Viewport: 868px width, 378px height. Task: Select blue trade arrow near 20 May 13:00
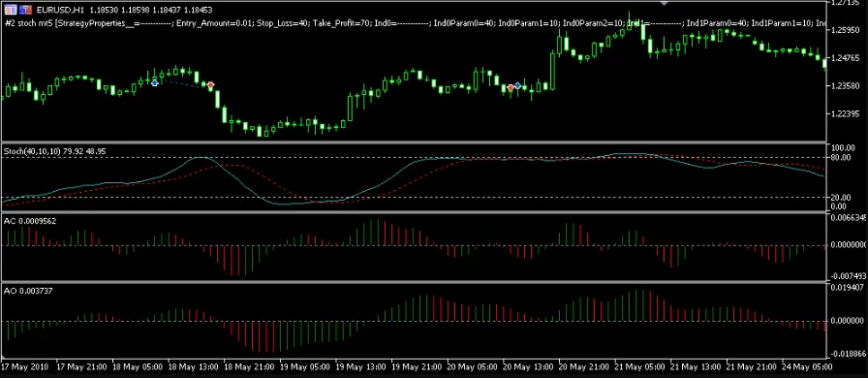517,85
